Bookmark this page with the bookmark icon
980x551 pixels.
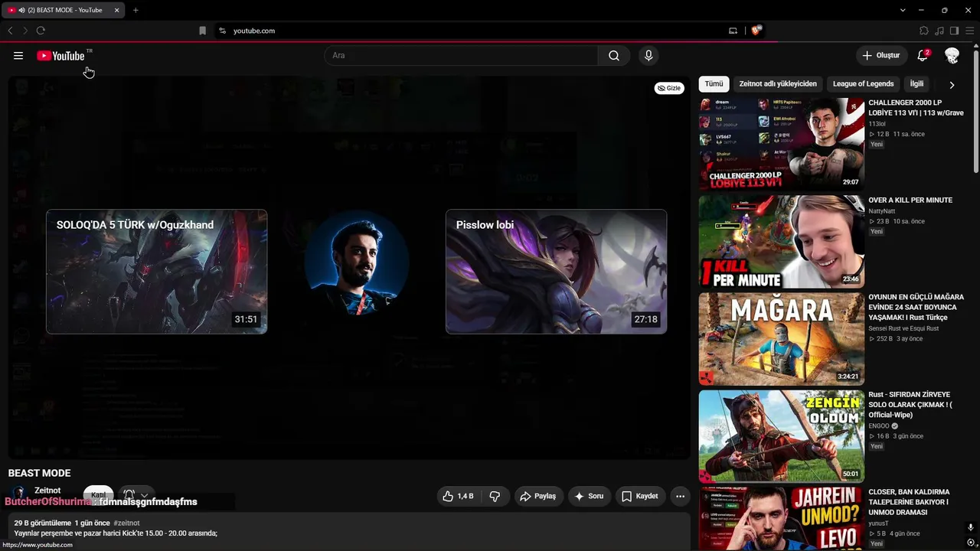(x=202, y=31)
